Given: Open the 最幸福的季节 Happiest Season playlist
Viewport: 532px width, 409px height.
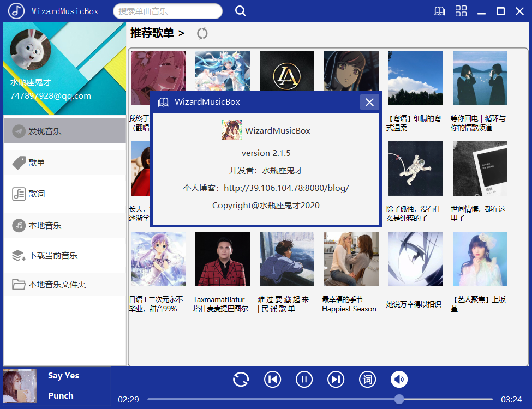Looking at the screenshot, I should pyautogui.click(x=351, y=258).
